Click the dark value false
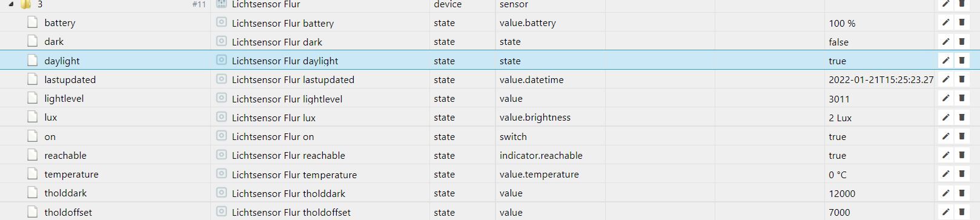 click(x=839, y=42)
